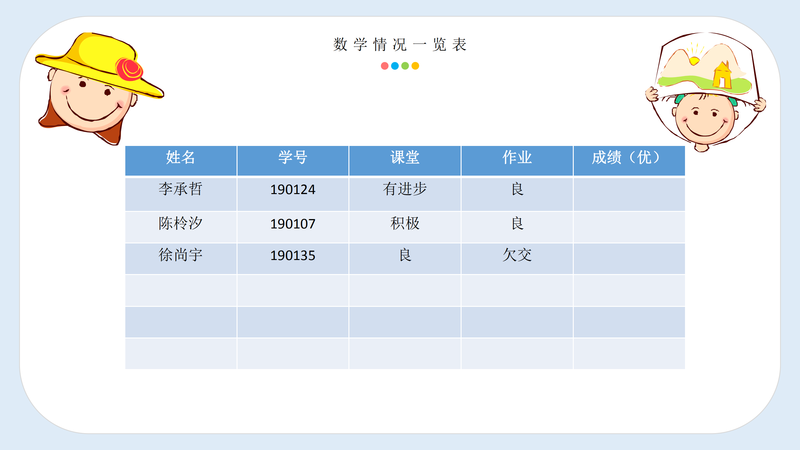Click the name cell 陈柃汐
The width and height of the screenshot is (800, 450).
click(181, 227)
